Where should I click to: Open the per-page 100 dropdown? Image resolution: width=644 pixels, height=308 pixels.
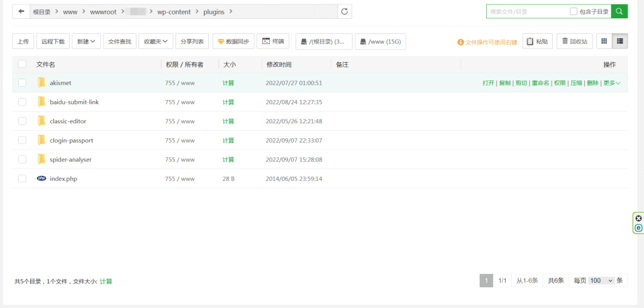pos(601,280)
